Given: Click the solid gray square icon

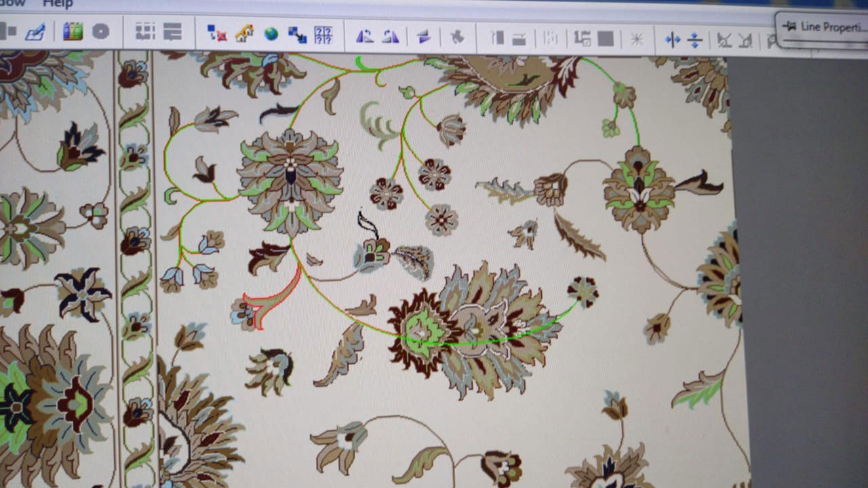Looking at the screenshot, I should tap(606, 39).
